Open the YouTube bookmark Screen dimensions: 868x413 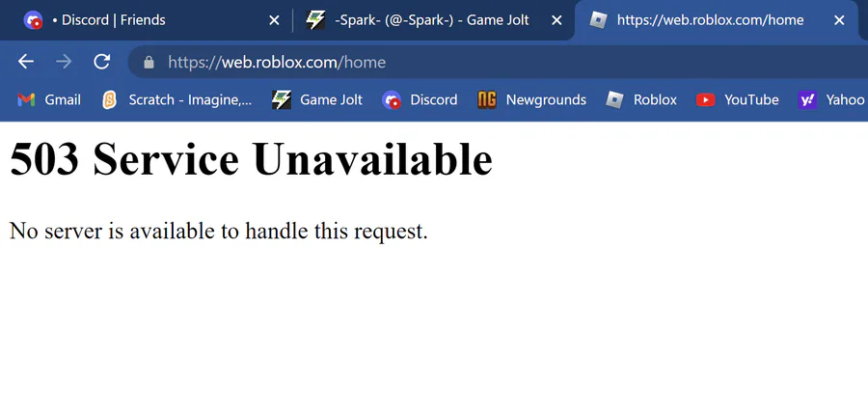tap(738, 99)
